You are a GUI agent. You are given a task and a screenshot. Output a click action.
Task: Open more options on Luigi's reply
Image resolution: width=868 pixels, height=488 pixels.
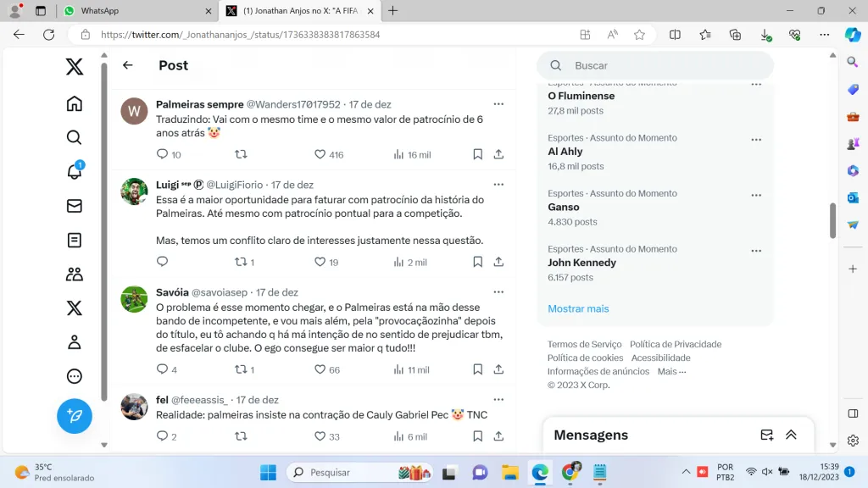tap(498, 184)
